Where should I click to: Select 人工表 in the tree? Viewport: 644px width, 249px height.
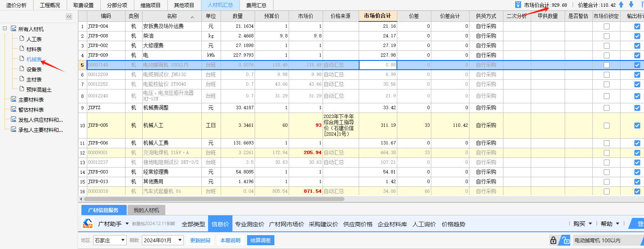[34, 39]
